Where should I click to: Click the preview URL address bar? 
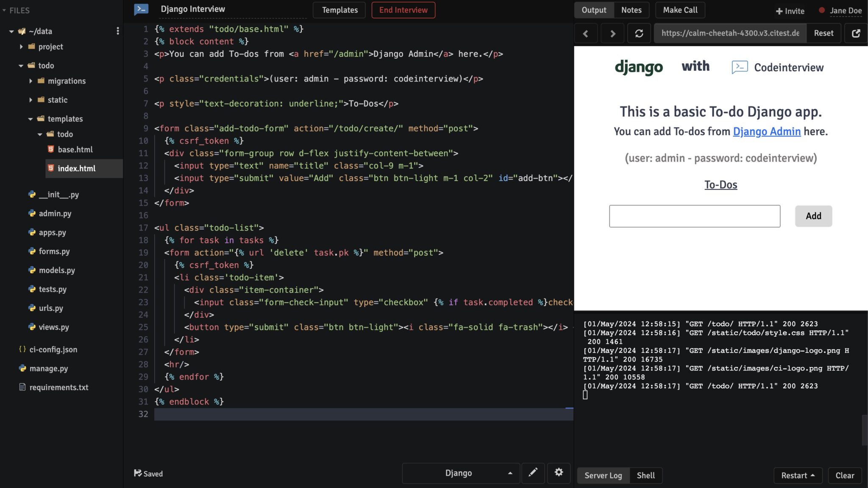(x=731, y=33)
